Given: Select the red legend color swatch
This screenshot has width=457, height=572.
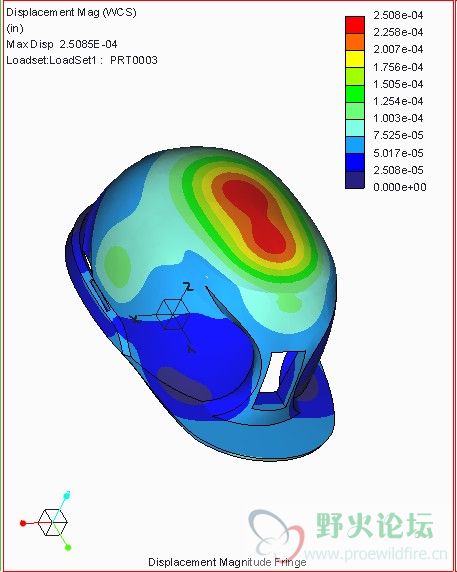Looking at the screenshot, I should (x=355, y=25).
